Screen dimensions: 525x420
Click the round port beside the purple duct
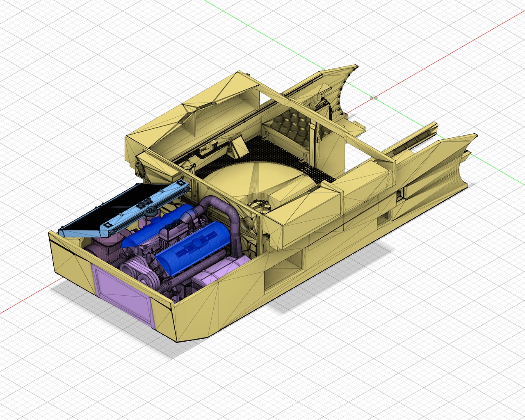[x=247, y=224]
